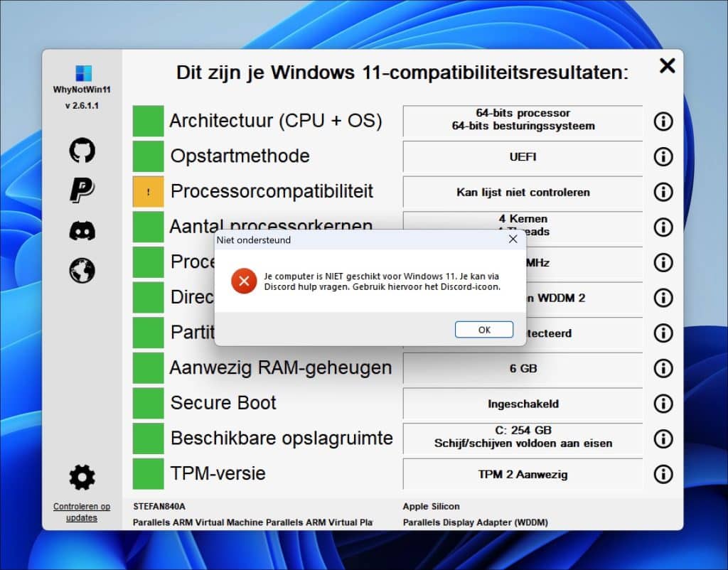
Task: Show info for Secure Boot row
Action: click(x=663, y=404)
